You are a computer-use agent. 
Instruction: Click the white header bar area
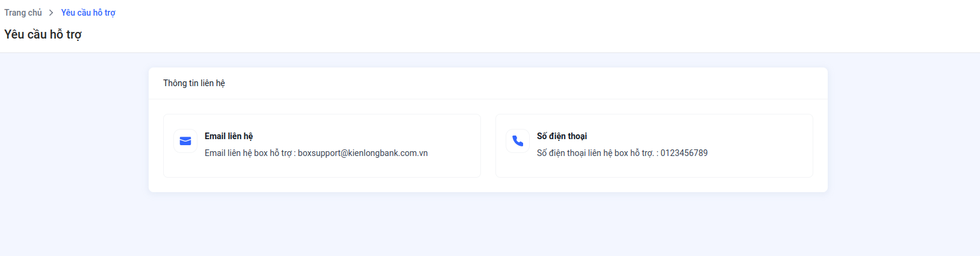coord(542,26)
